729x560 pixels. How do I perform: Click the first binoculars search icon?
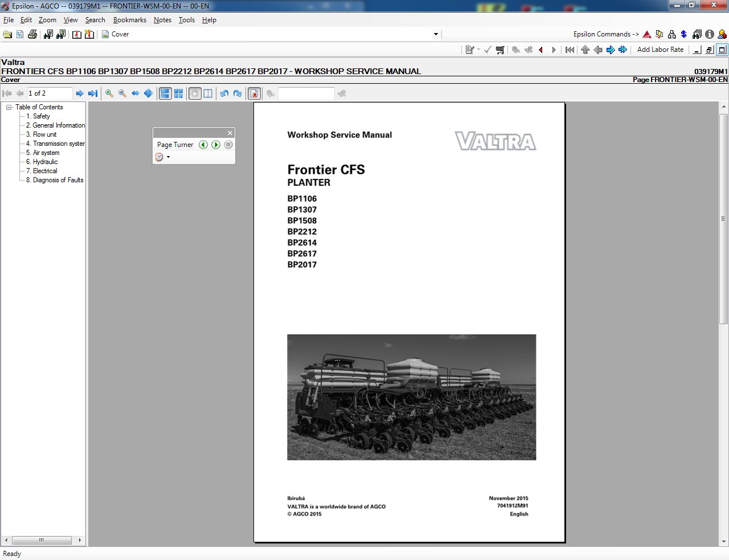[48, 34]
